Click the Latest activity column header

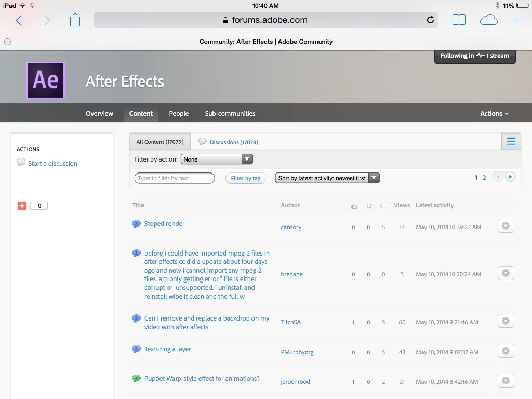[x=435, y=205]
